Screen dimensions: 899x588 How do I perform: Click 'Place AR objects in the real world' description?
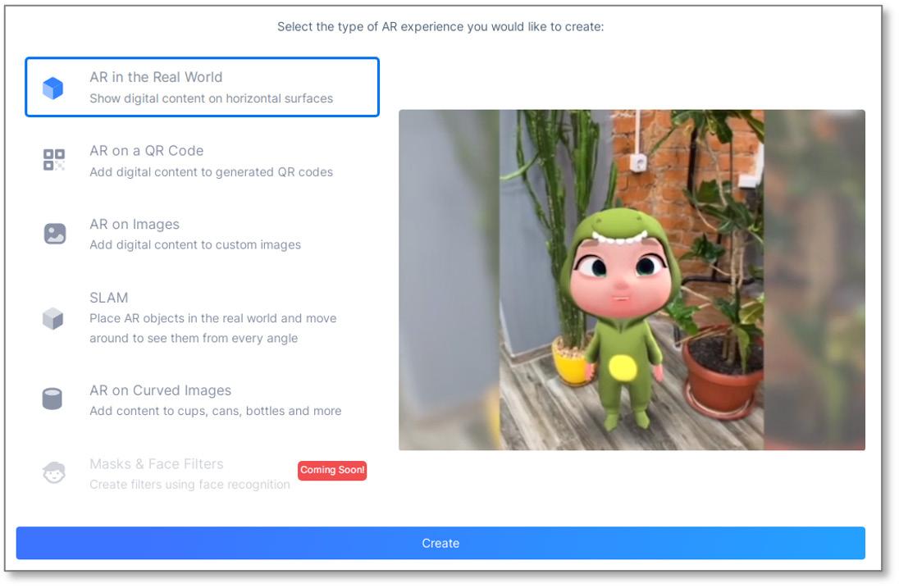tap(212, 328)
